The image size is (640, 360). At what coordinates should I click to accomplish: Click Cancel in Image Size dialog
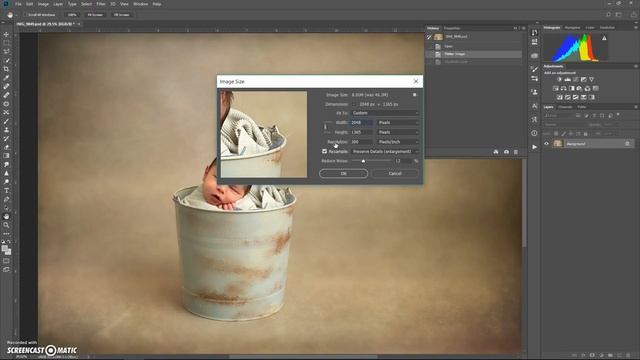point(395,173)
